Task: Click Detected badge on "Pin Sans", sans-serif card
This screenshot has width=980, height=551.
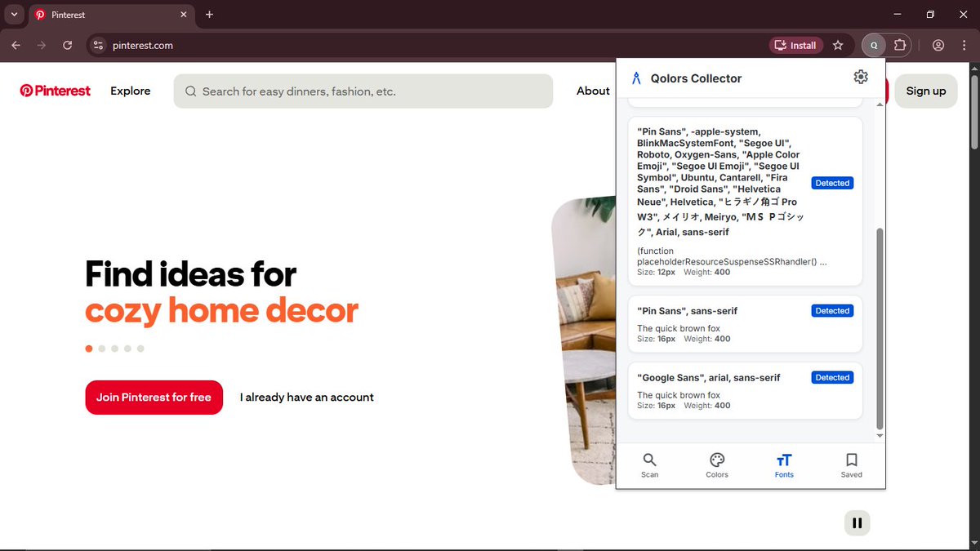Action: tap(832, 311)
